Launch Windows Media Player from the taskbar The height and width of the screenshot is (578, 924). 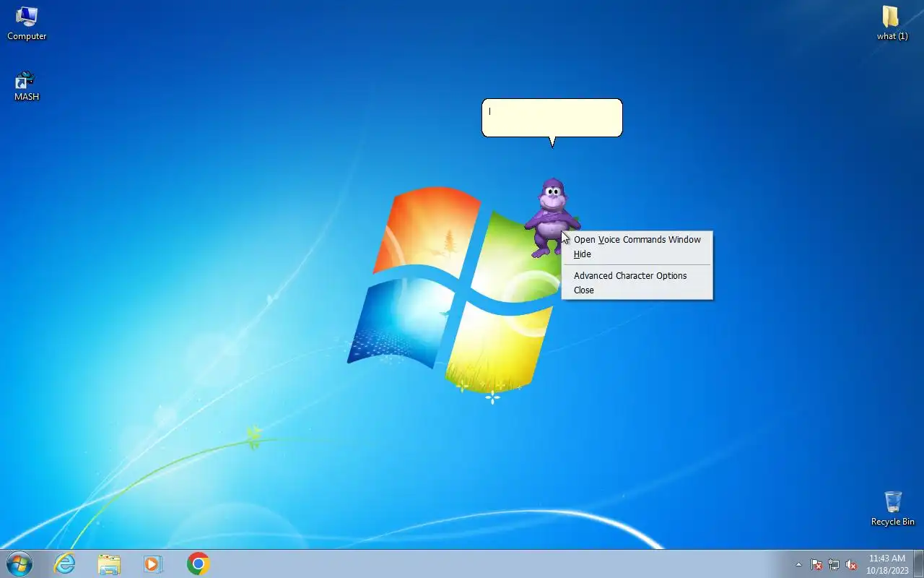[x=153, y=564]
